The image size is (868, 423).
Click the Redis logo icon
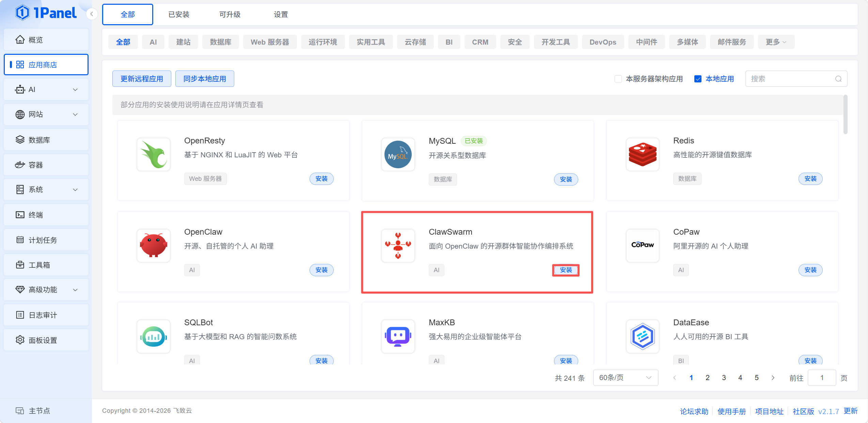pos(642,154)
